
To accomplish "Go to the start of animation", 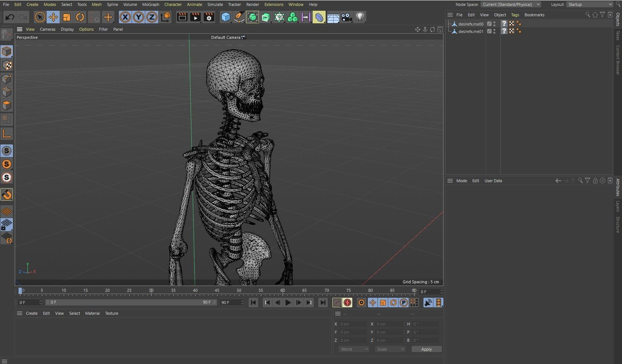I will (253, 303).
